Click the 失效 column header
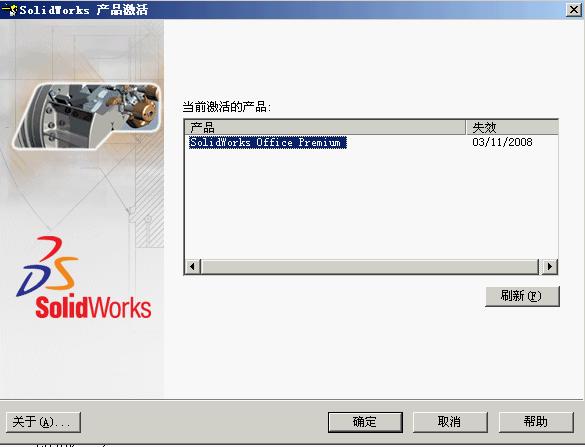Viewport: 585px width, 447px height. (x=512, y=127)
